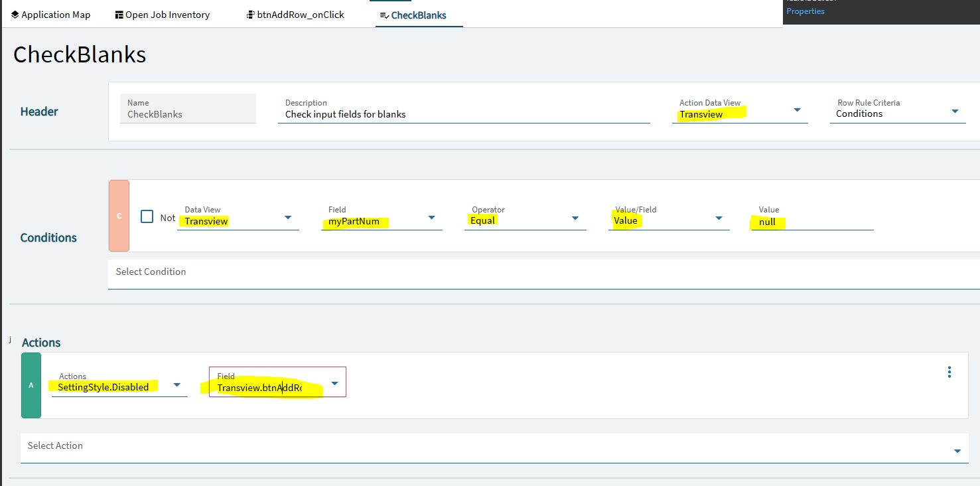Expand the Select Action dropdown
Image resolution: width=980 pixels, height=486 pixels.
click(957, 451)
